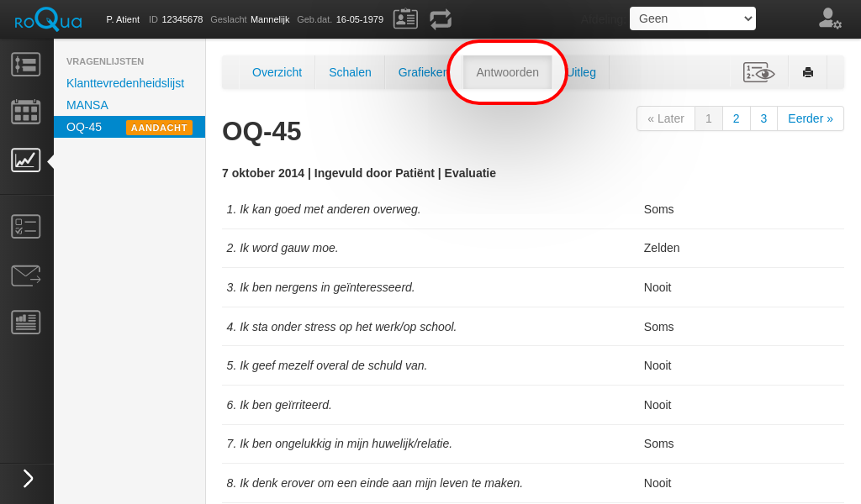Select the Antwoorden tab
This screenshot has height=504, width=861.
click(x=507, y=72)
